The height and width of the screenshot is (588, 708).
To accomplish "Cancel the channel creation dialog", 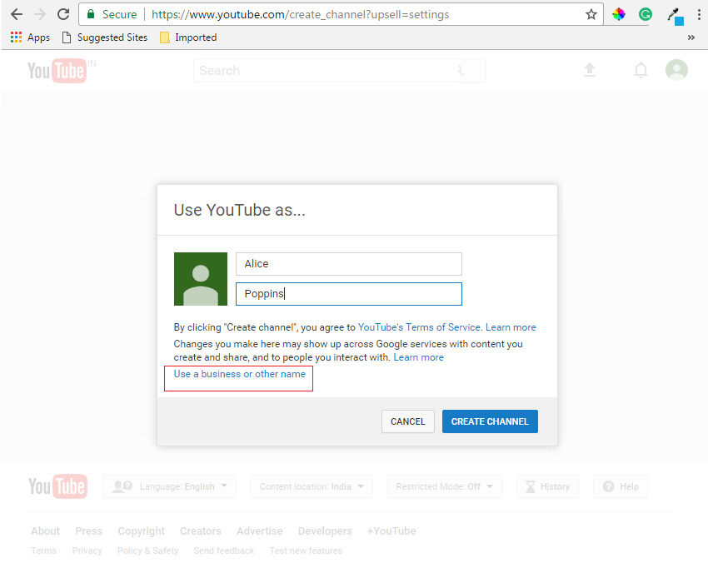I will [x=408, y=421].
